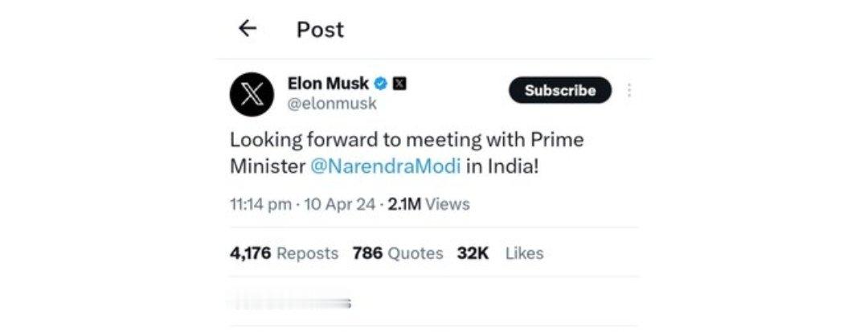
Task: Click the blue verified checkmark badge
Action: (x=380, y=84)
